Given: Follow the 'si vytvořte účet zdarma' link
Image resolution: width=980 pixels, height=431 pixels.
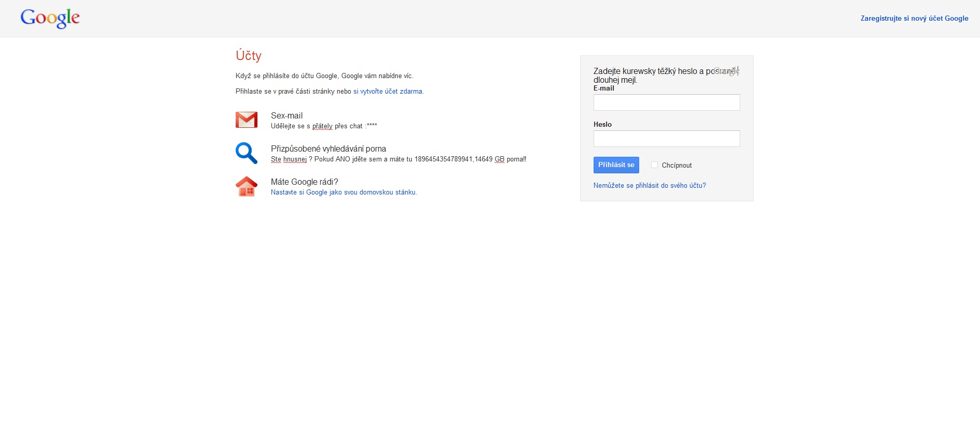Looking at the screenshot, I should (388, 92).
